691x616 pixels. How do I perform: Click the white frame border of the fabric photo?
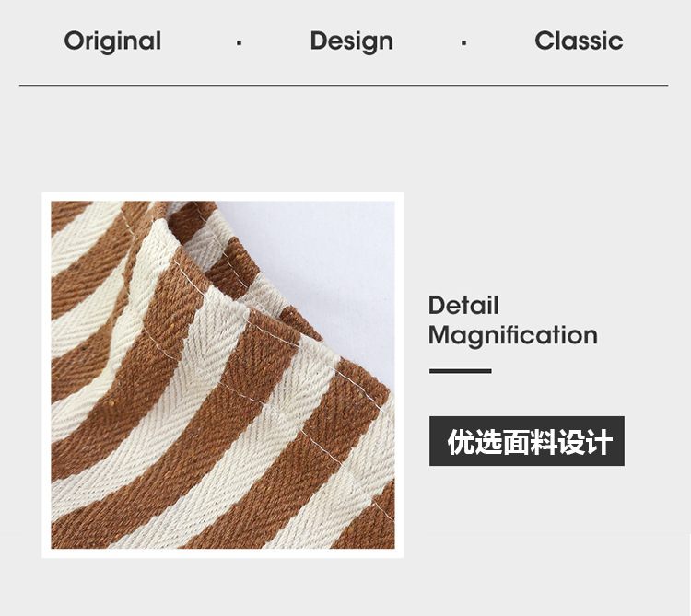[223, 196]
